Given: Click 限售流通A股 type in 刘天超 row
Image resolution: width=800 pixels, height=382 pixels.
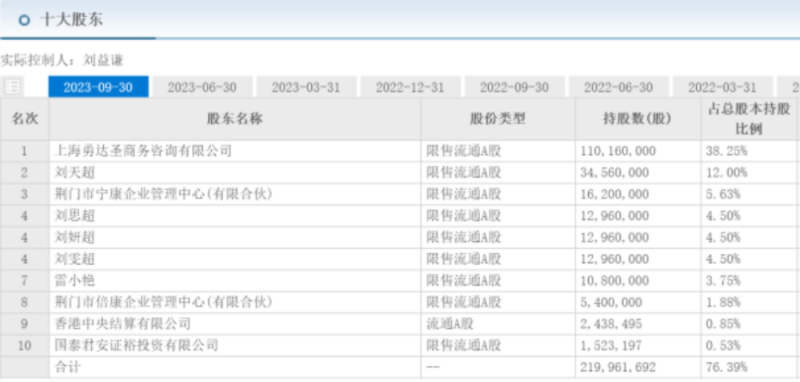Looking at the screenshot, I should pos(464,173).
